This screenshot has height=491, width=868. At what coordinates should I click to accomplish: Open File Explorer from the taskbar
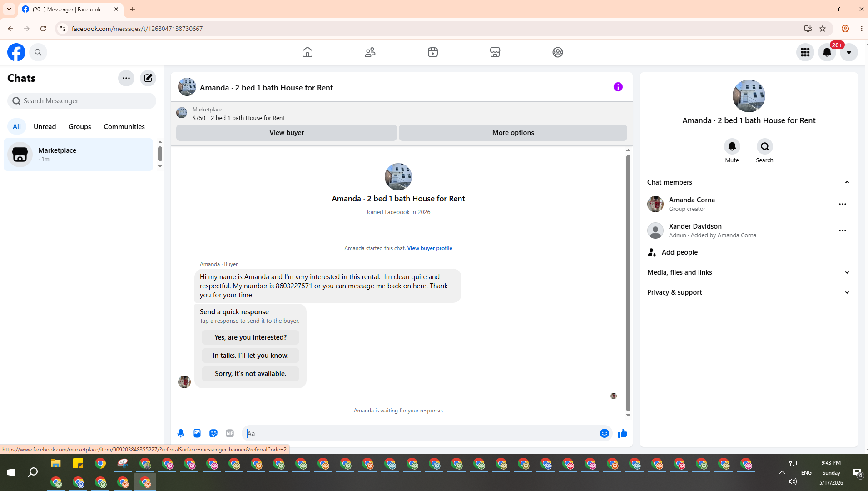56,464
